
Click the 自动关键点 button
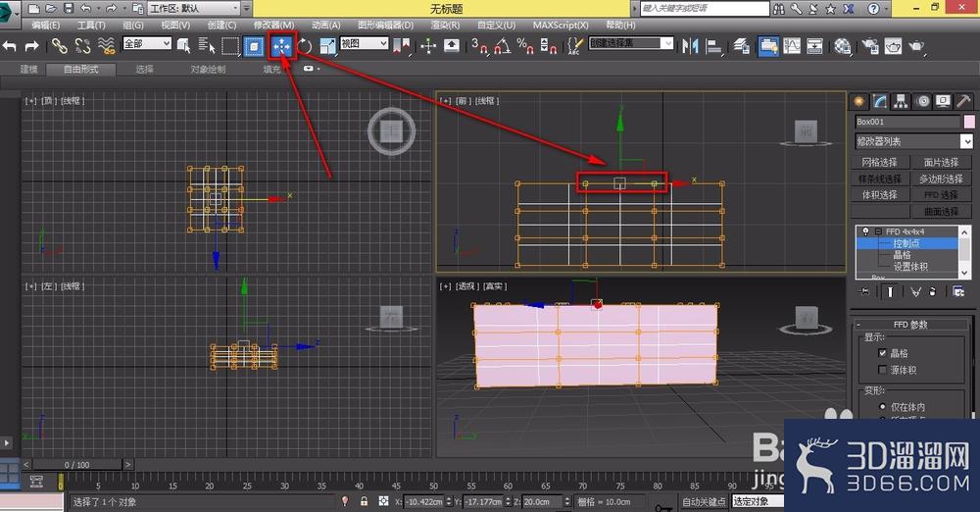(x=704, y=501)
